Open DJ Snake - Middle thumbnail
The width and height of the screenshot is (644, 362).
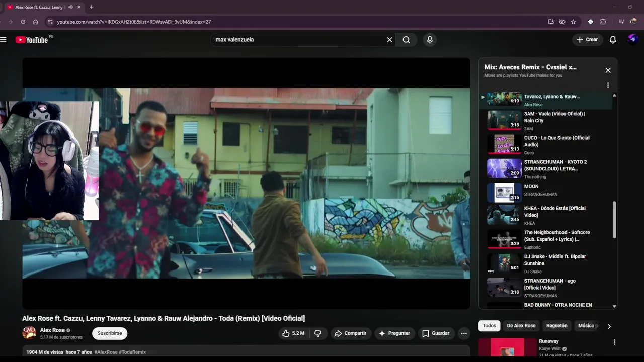[504, 263]
